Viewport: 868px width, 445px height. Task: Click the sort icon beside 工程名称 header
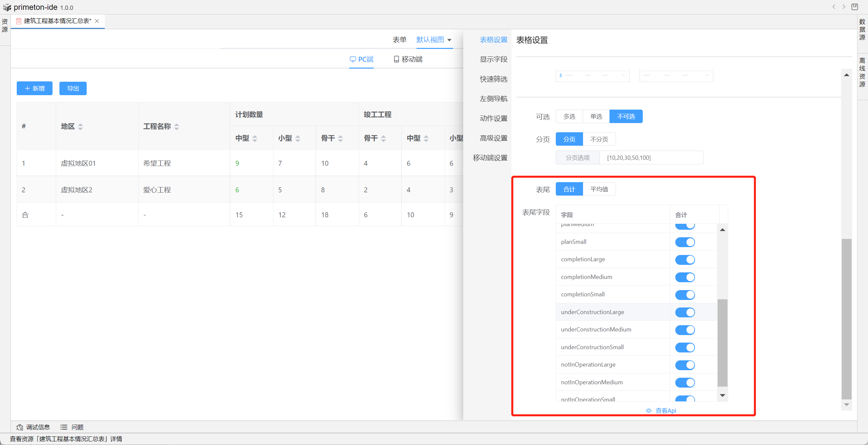click(x=177, y=127)
